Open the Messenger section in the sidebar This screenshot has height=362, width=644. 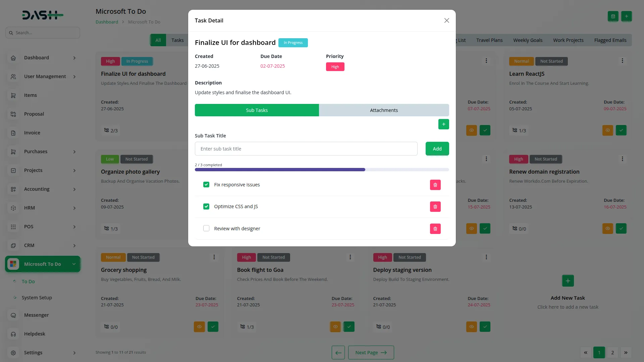pyautogui.click(x=36, y=315)
